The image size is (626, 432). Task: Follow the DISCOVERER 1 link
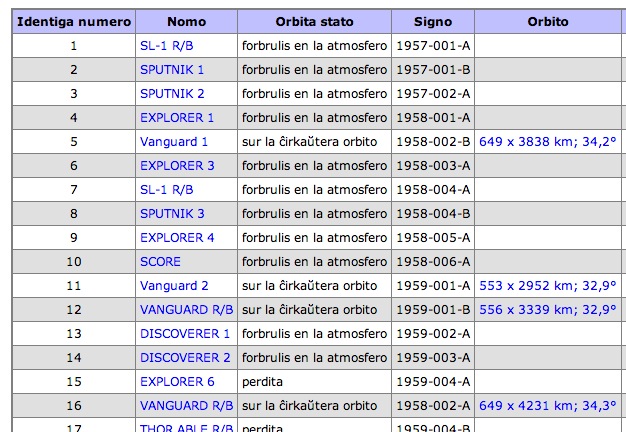pyautogui.click(x=185, y=334)
